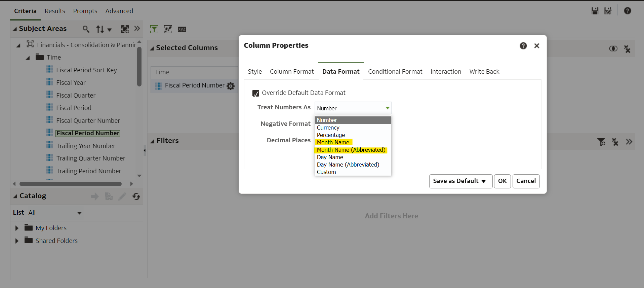The image size is (644, 288).
Task: Select Percentage from the list
Action: (353, 135)
